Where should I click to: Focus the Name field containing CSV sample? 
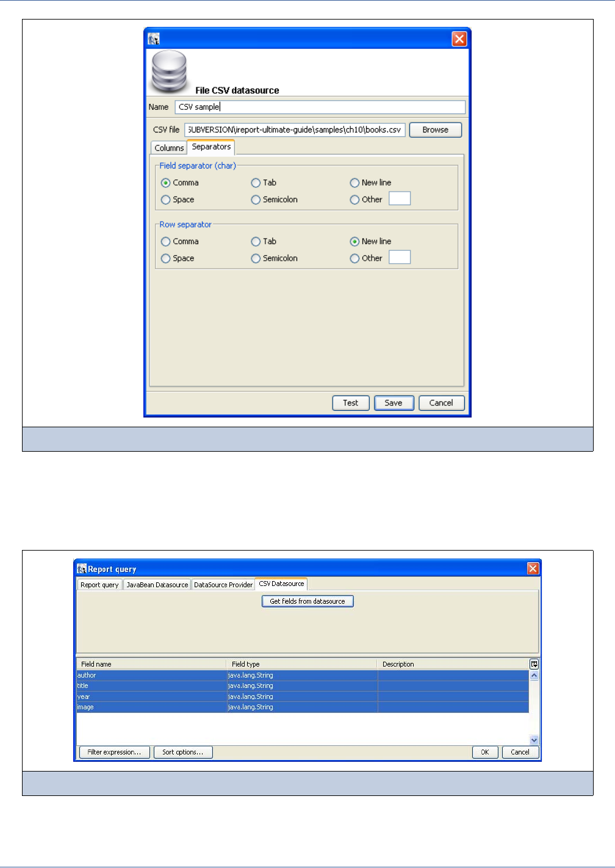click(320, 107)
